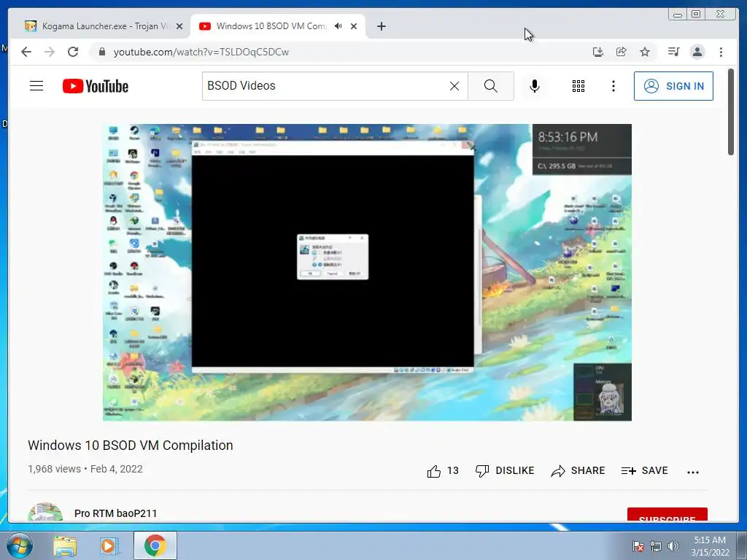Viewport: 747px width, 560px height.
Task: Install app from address bar icon
Action: pyautogui.click(x=598, y=52)
